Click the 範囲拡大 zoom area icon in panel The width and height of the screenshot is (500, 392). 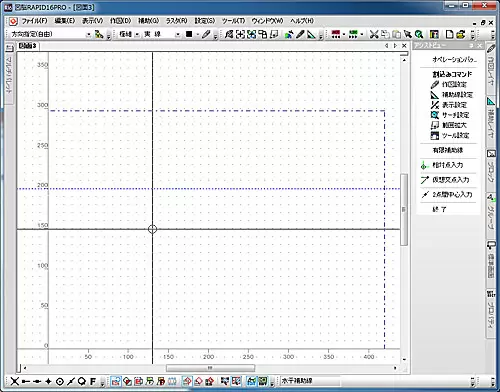[x=434, y=125]
